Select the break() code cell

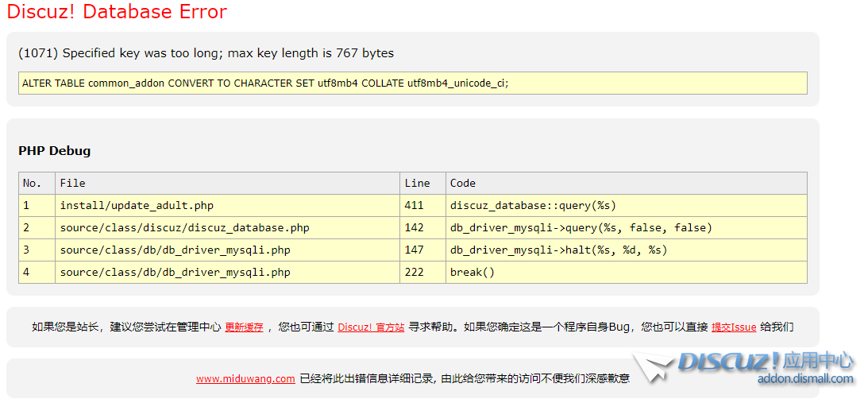[x=626, y=272]
